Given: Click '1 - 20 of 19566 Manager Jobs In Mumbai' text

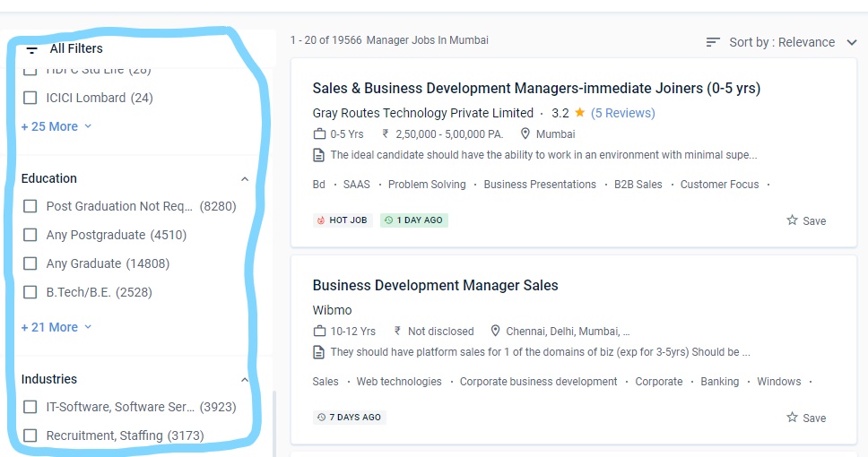Looking at the screenshot, I should pos(389,39).
